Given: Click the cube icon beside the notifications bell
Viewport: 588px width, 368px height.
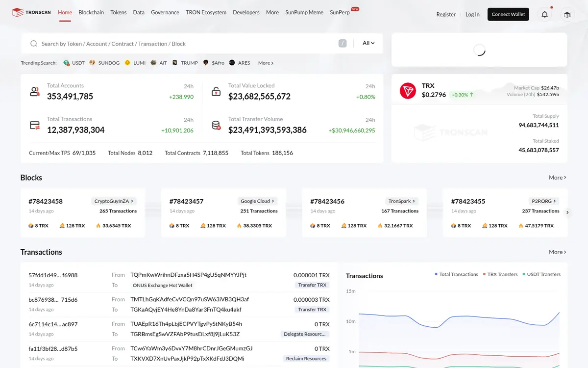Looking at the screenshot, I should pyautogui.click(x=567, y=14).
